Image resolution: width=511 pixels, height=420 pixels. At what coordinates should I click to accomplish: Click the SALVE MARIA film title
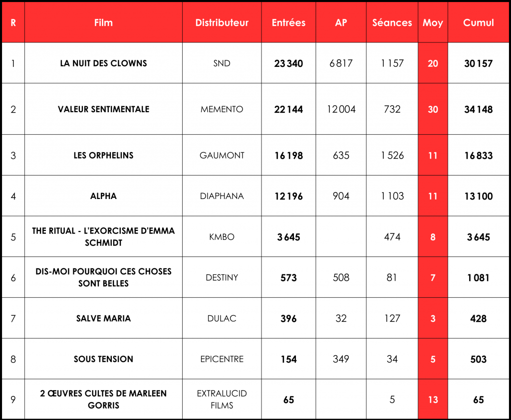[x=103, y=318]
